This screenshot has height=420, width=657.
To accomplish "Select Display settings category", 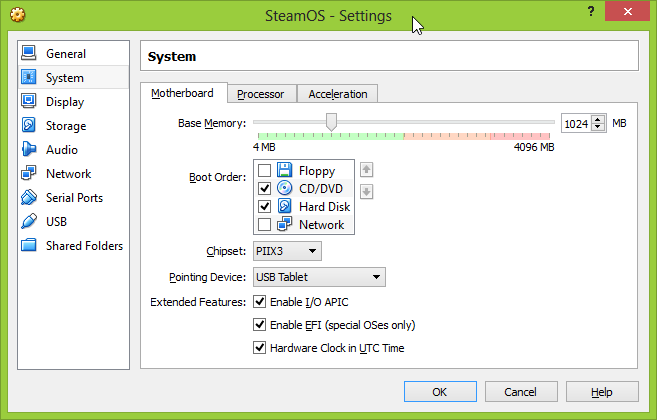I will pos(74,101).
